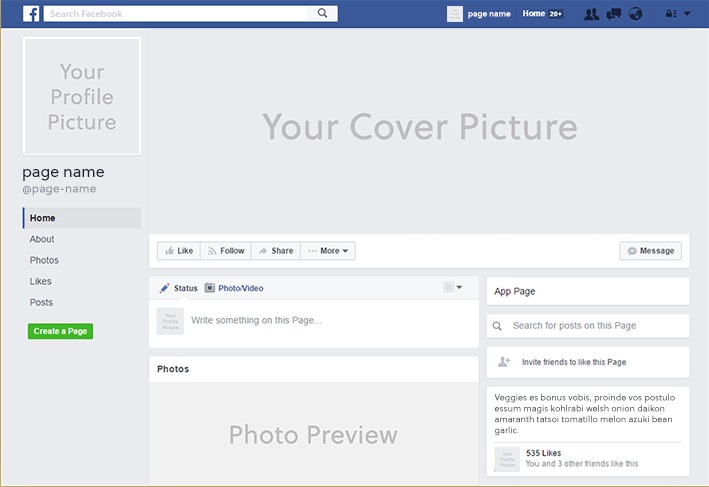The width and height of the screenshot is (709, 487).
Task: Open the messages icon in top bar
Action: tap(614, 14)
